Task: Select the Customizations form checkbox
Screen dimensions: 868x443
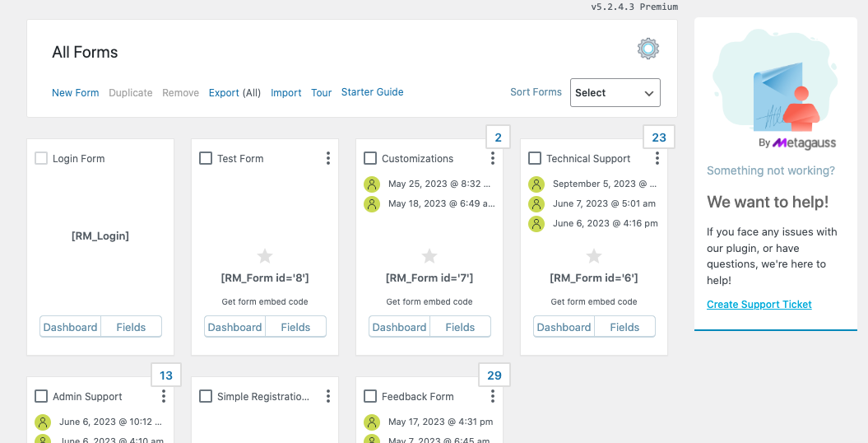Action: (370, 158)
